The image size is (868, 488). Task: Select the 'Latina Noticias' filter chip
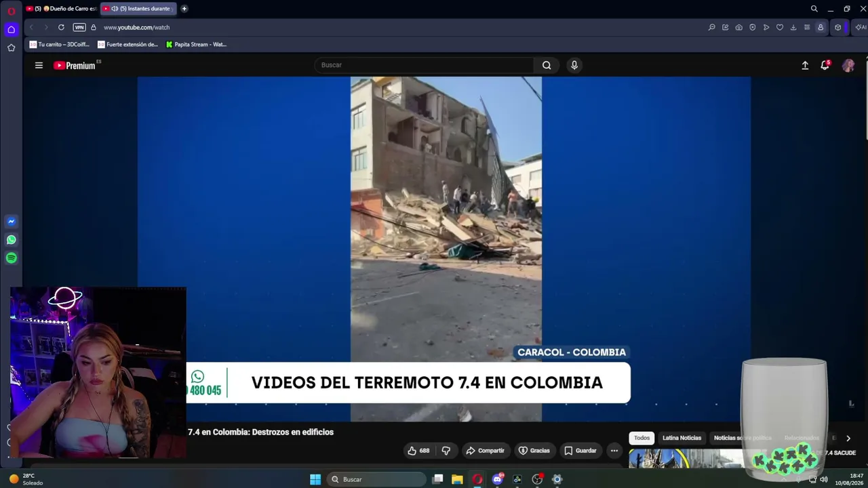click(682, 438)
